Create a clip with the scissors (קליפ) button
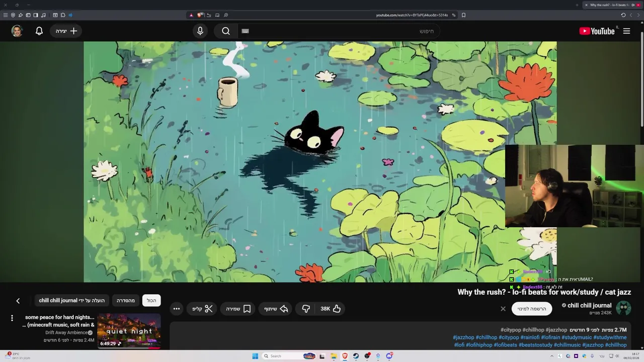Image resolution: width=644 pixels, height=362 pixels. click(x=203, y=309)
